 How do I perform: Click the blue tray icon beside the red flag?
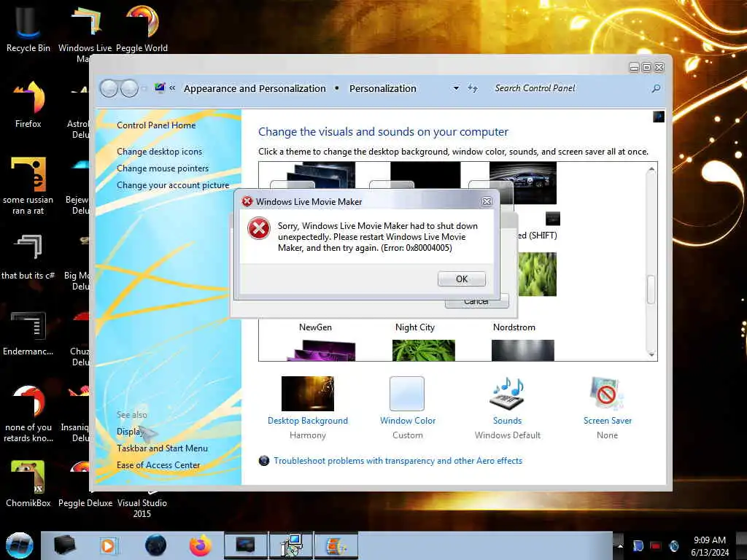pos(638,545)
